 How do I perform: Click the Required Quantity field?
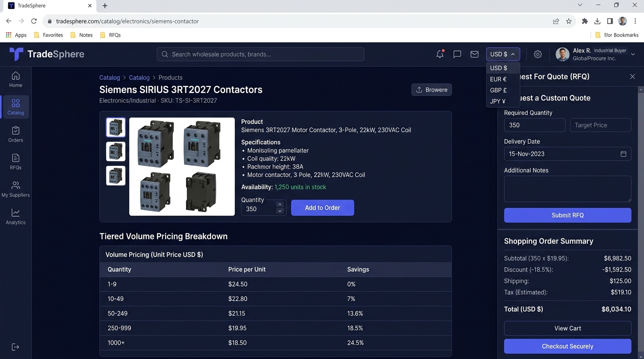534,125
